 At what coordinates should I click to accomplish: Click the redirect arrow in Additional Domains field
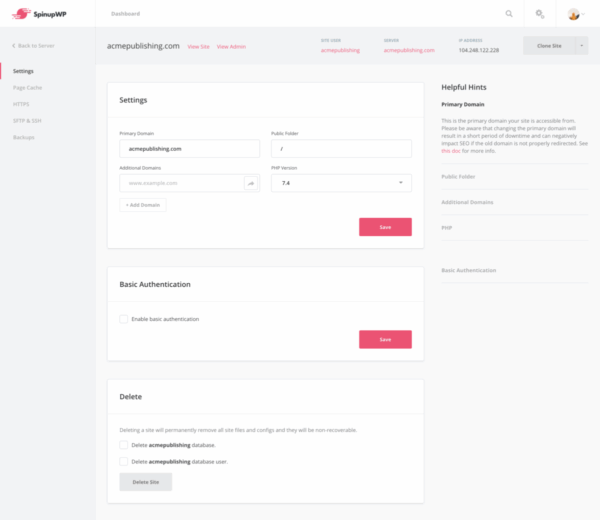click(x=251, y=183)
